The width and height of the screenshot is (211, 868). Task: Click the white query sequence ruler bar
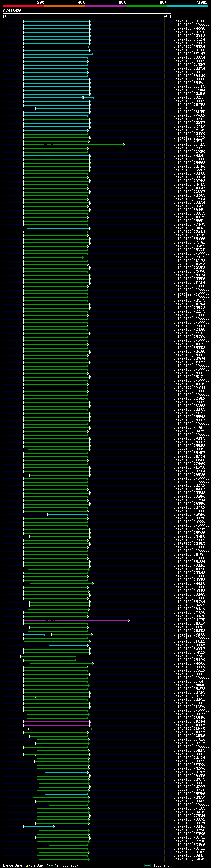tap(87, 14)
